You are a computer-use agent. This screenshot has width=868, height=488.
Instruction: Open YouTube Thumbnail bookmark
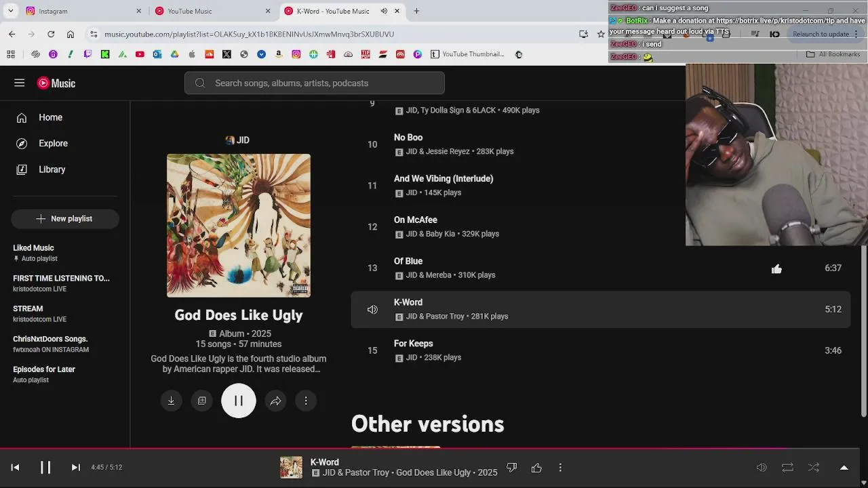467,54
